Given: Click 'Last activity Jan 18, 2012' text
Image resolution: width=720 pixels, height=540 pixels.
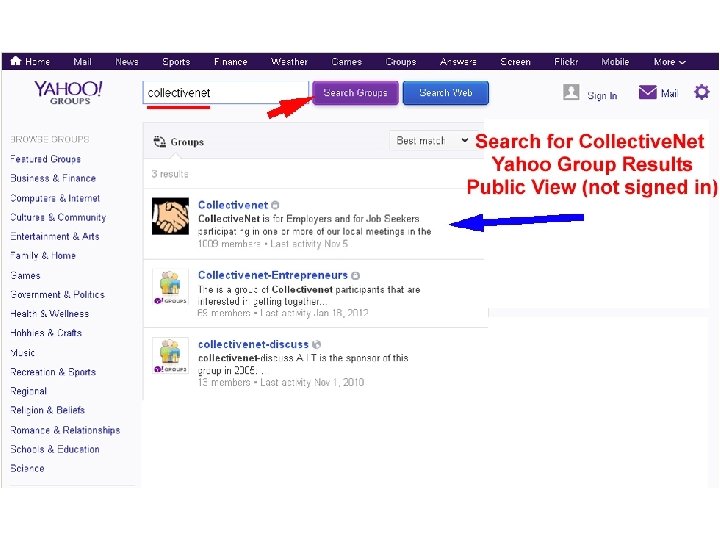Looking at the screenshot, I should click(314, 313).
